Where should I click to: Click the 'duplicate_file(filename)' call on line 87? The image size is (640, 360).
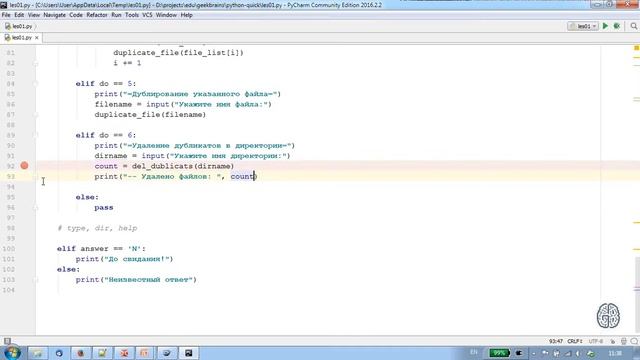pyautogui.click(x=150, y=115)
